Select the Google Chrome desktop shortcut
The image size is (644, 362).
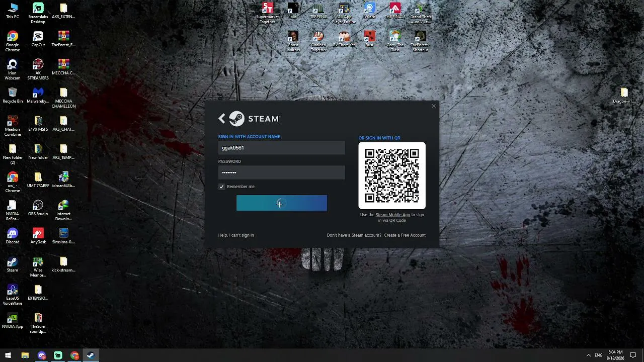click(13, 42)
